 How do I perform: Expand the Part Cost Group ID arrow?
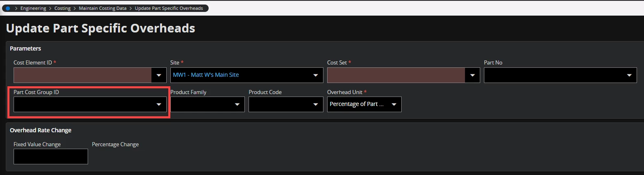[159, 104]
